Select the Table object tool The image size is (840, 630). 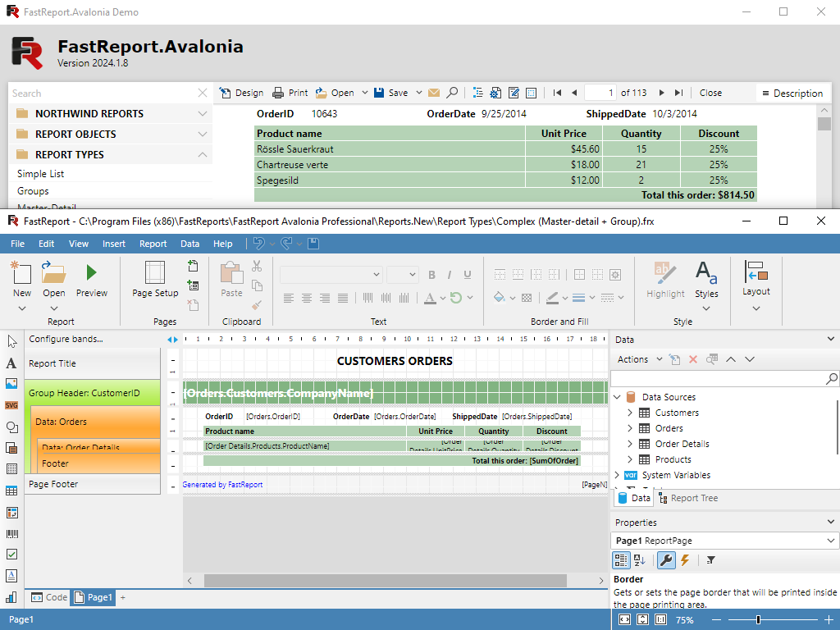pyautogui.click(x=11, y=491)
